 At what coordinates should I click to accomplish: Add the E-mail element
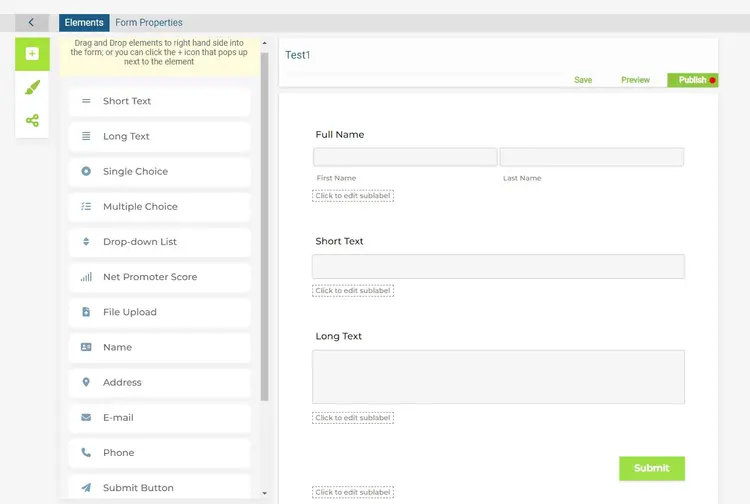(x=159, y=417)
